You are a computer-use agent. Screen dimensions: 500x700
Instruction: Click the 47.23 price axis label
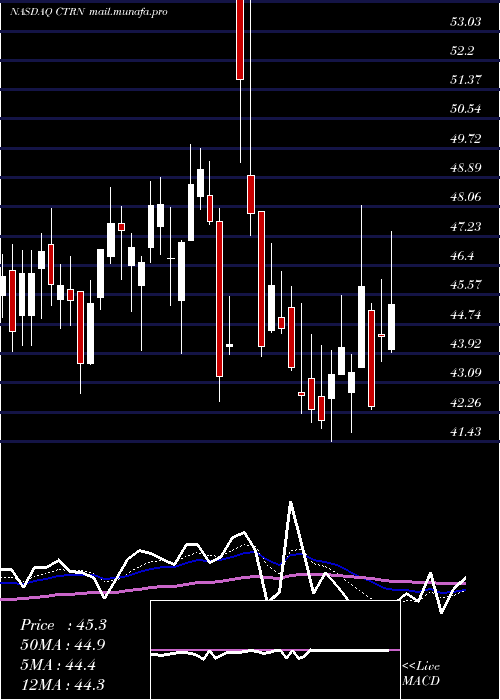(x=466, y=227)
